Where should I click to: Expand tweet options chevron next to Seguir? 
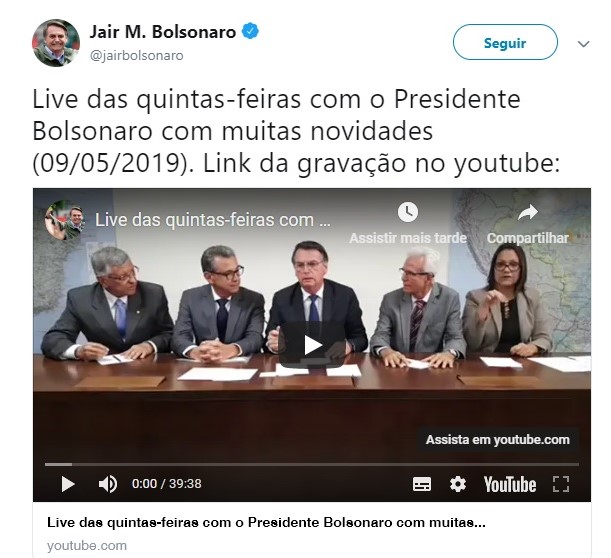tap(583, 44)
